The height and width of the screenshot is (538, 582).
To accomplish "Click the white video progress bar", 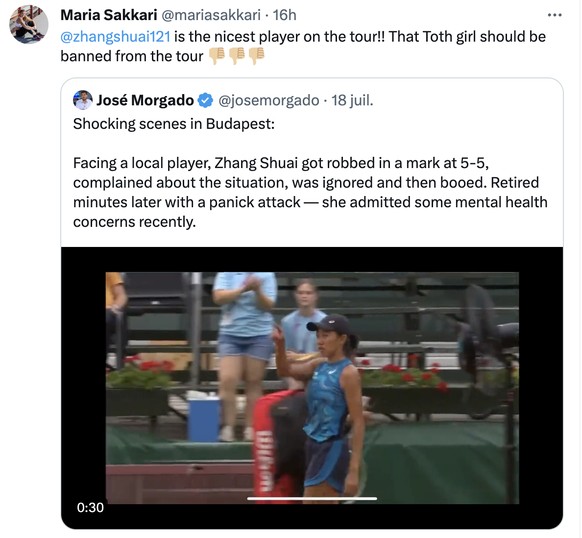I will (312, 499).
